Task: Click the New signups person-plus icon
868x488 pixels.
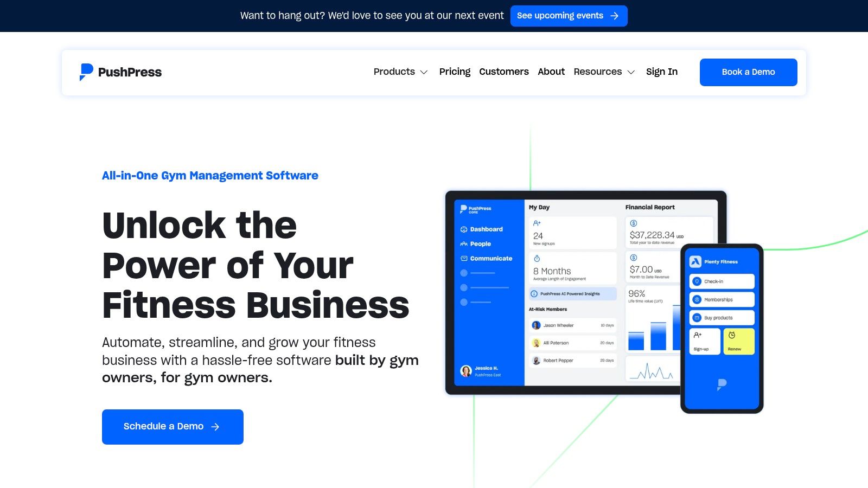Action: tap(537, 223)
